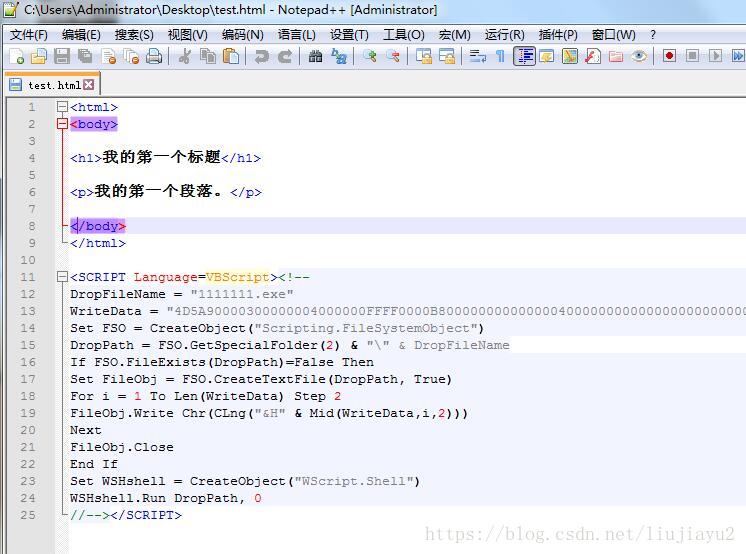Viewport: 746px width, 554px height.
Task: Close the current file using the Close toolbar icon
Action: click(x=108, y=56)
